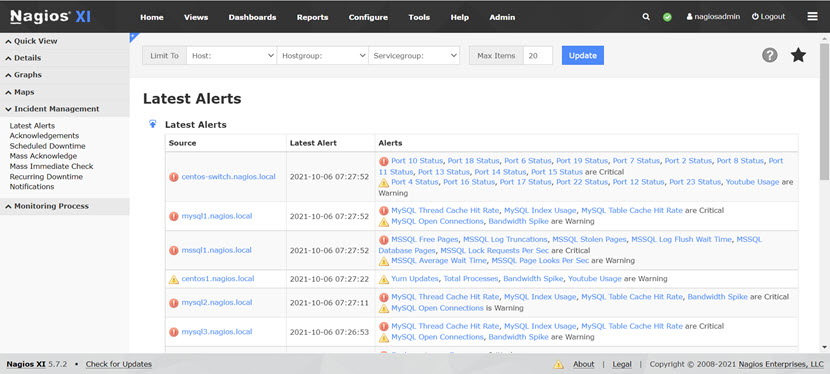Screen dimensions: 830x374
Task: Open the mssql1.nagios.local host link
Action: (216, 250)
